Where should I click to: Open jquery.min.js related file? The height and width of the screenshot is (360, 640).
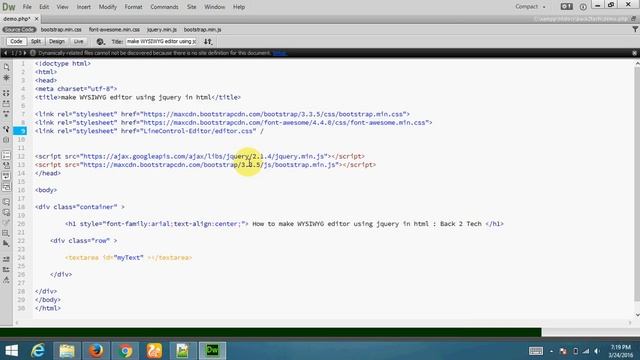point(162,29)
